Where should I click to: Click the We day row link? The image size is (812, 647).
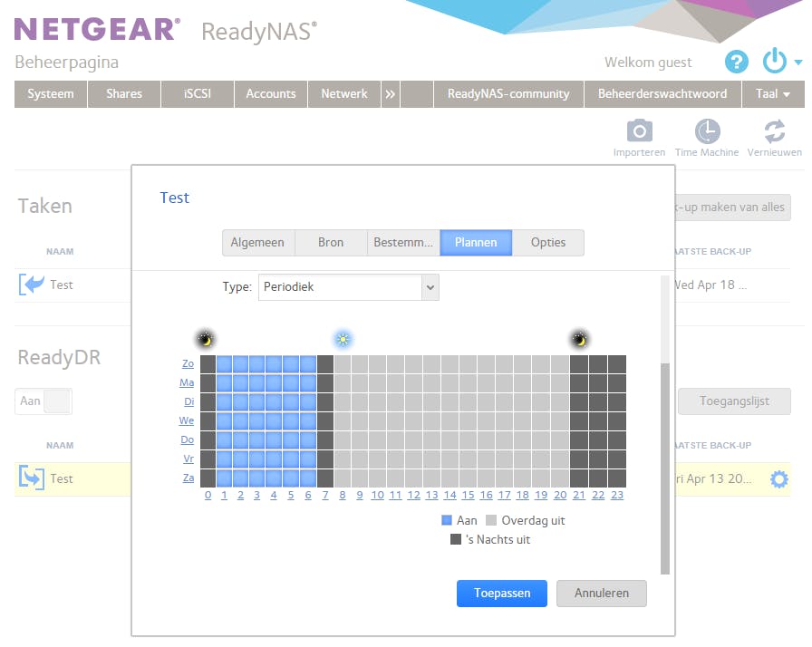187,420
